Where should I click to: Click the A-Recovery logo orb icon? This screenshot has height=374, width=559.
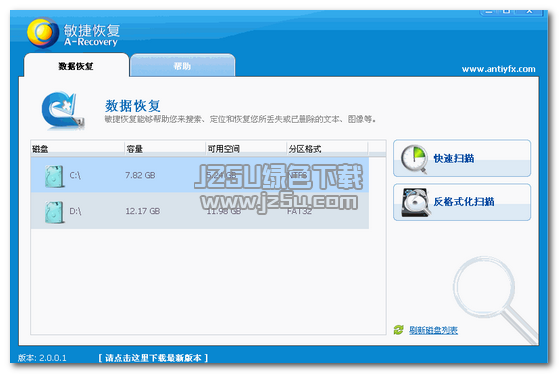pyautogui.click(x=43, y=33)
